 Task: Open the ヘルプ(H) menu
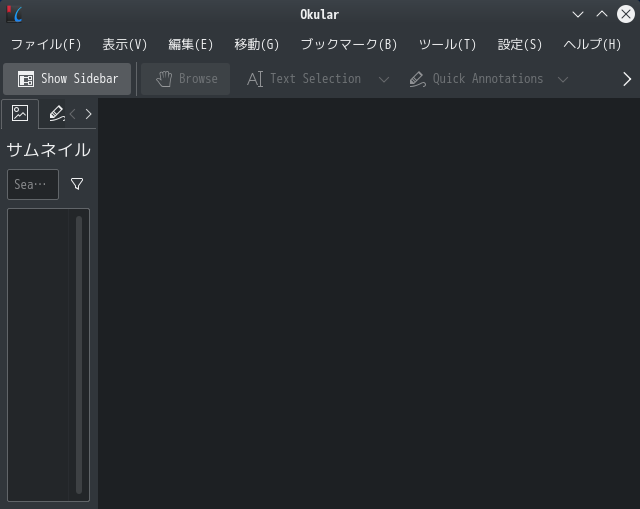592,44
